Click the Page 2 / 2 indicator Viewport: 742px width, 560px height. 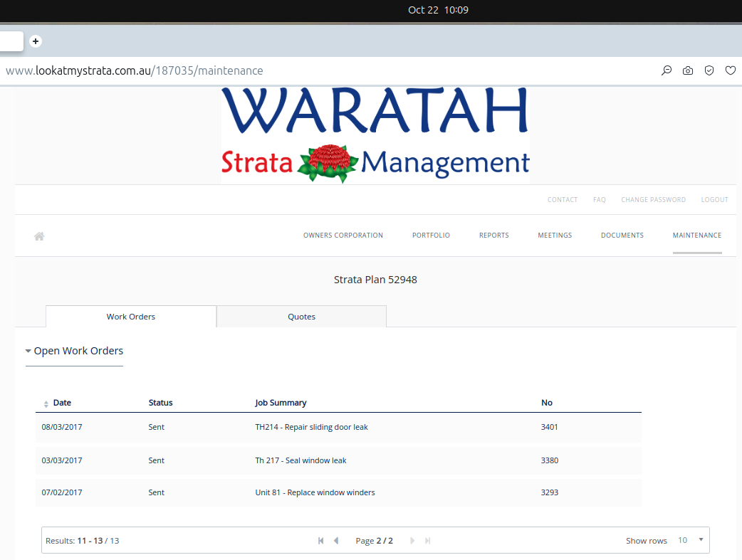coord(375,541)
